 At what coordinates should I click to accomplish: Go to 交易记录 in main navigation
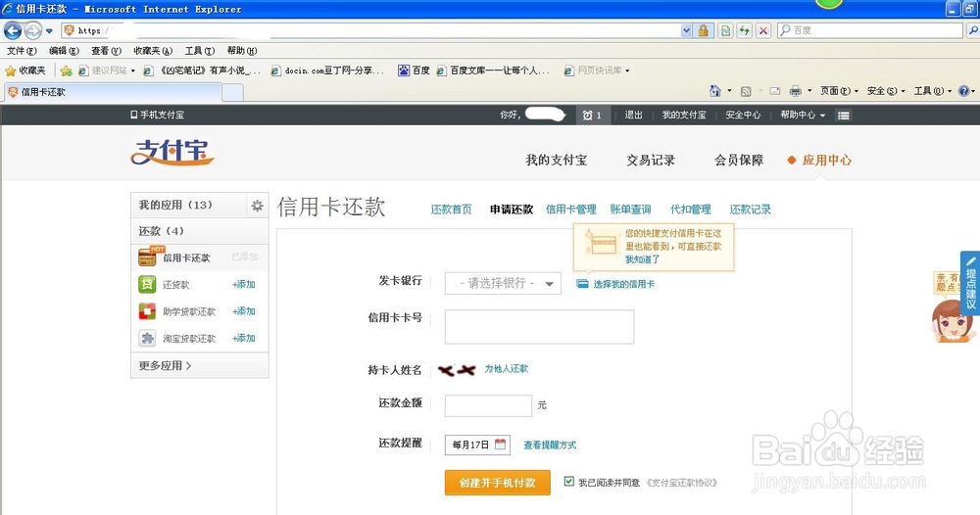tap(651, 161)
